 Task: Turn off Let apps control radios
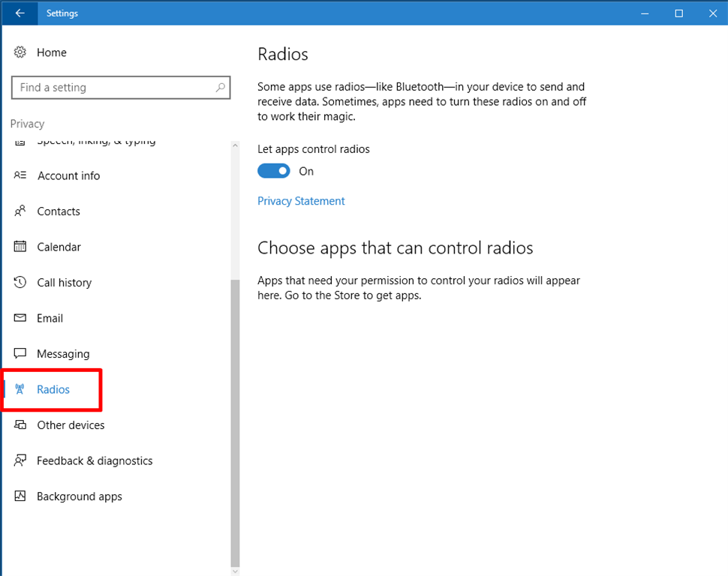tap(274, 171)
